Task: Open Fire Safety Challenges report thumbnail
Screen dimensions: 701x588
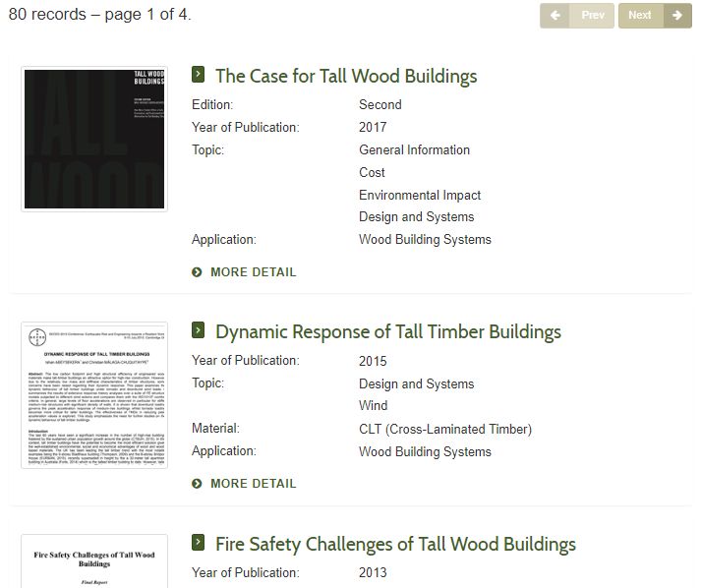Action: coord(94,561)
